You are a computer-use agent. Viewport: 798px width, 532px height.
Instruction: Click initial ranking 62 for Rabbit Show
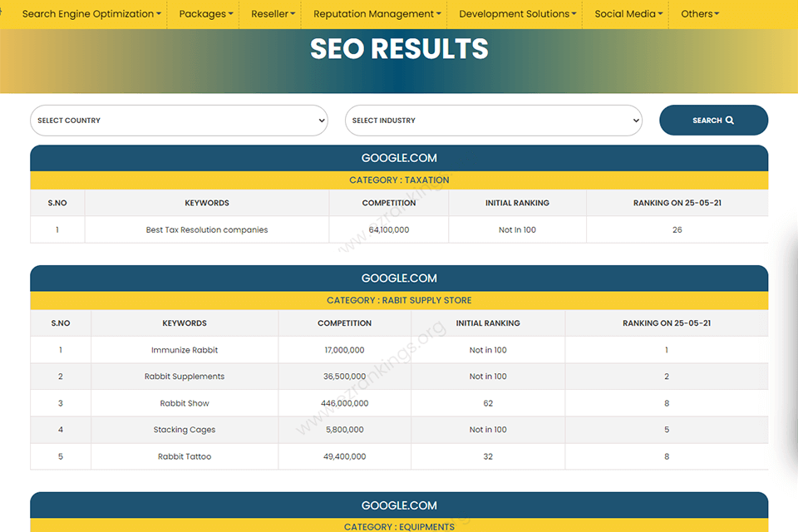[488, 403]
